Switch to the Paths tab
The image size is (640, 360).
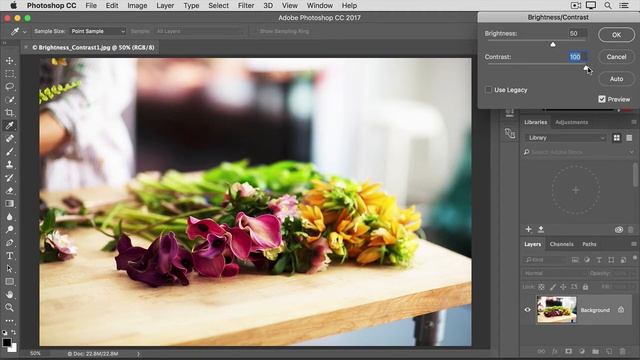tap(589, 244)
